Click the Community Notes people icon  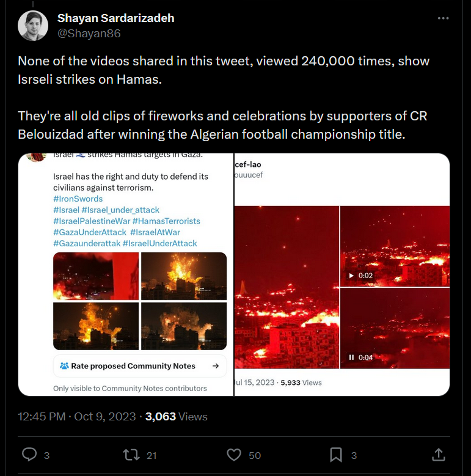64,366
